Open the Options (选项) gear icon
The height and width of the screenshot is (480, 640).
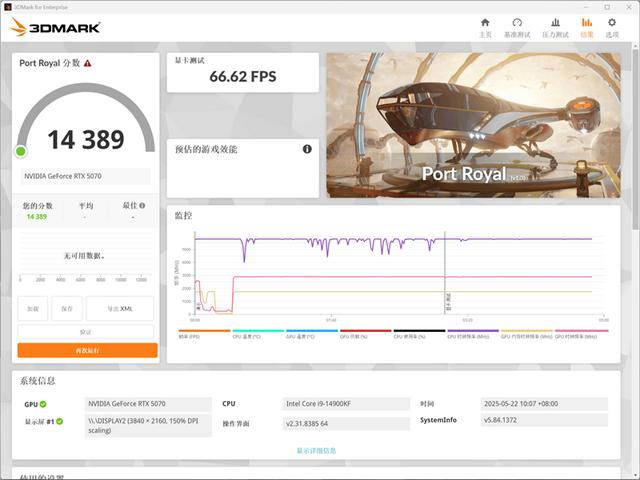[611, 22]
